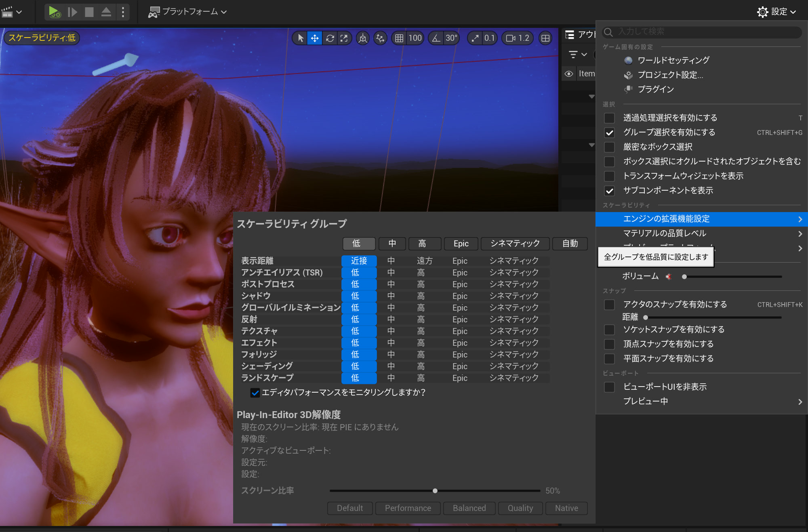808x532 pixels.
Task: Click the viewport layout grid icon
Action: coord(545,38)
